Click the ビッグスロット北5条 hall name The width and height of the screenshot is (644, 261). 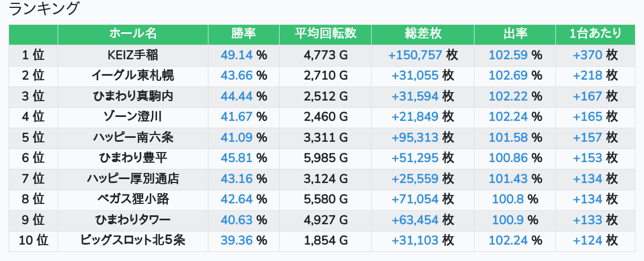[x=133, y=241]
